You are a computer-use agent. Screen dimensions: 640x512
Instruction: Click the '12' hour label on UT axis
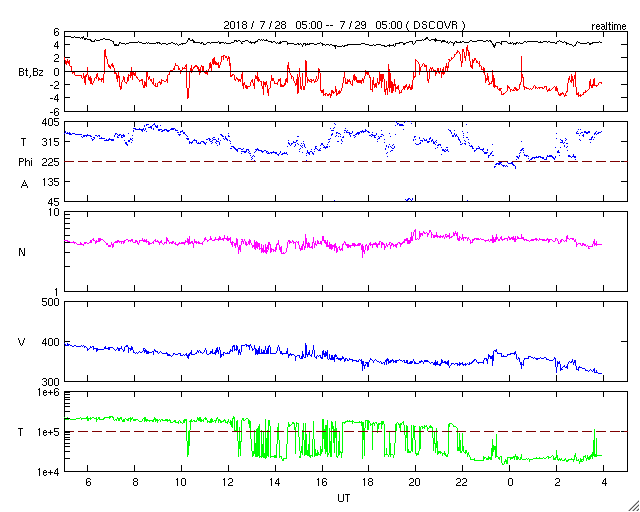coord(228,483)
